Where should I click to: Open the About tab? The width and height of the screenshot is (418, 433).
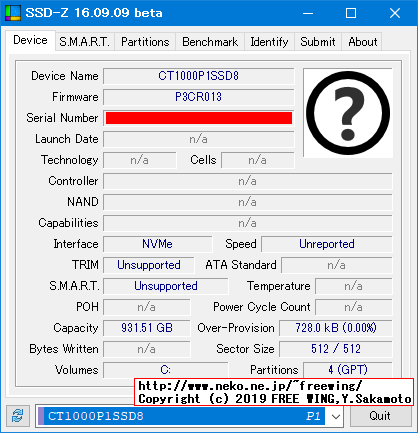[x=363, y=42]
